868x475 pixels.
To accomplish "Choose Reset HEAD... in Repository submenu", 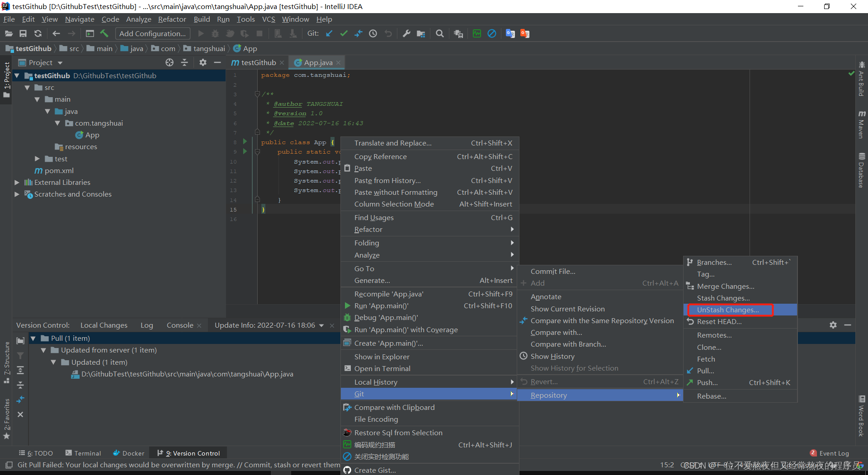I will 740,321.
